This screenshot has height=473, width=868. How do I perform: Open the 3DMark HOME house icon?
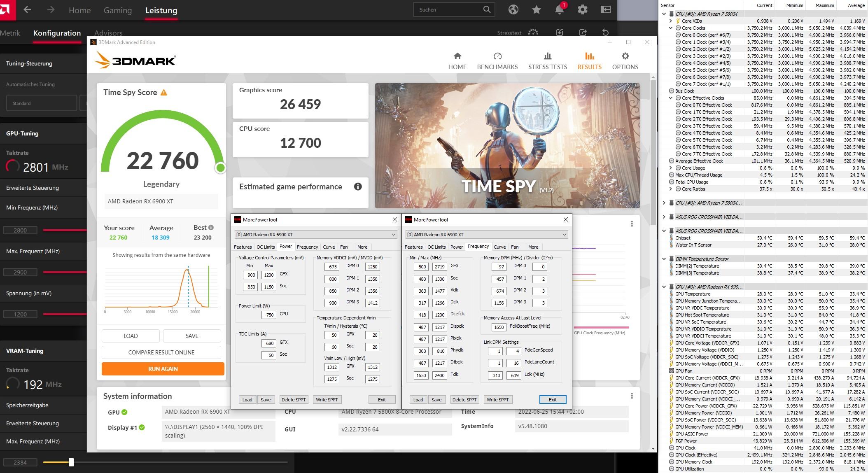tap(457, 56)
